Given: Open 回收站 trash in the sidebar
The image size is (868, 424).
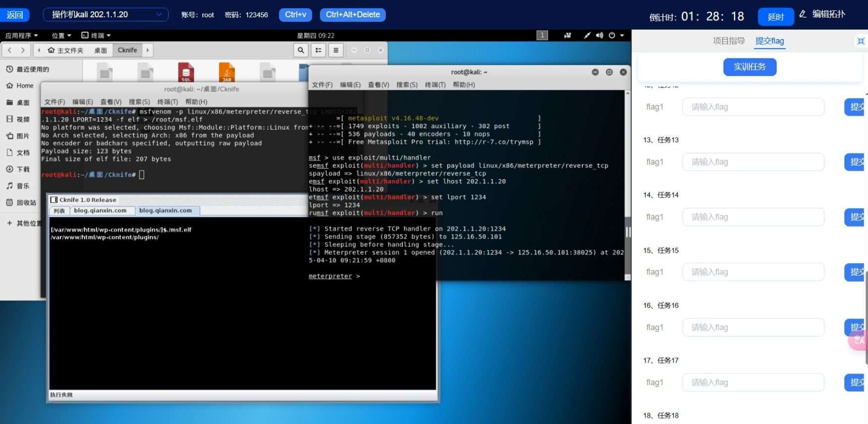Looking at the screenshot, I should click(x=21, y=202).
